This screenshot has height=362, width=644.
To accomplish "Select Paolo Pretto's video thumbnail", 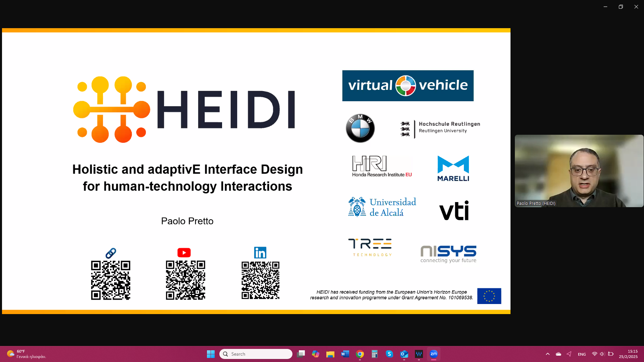I will [579, 171].
